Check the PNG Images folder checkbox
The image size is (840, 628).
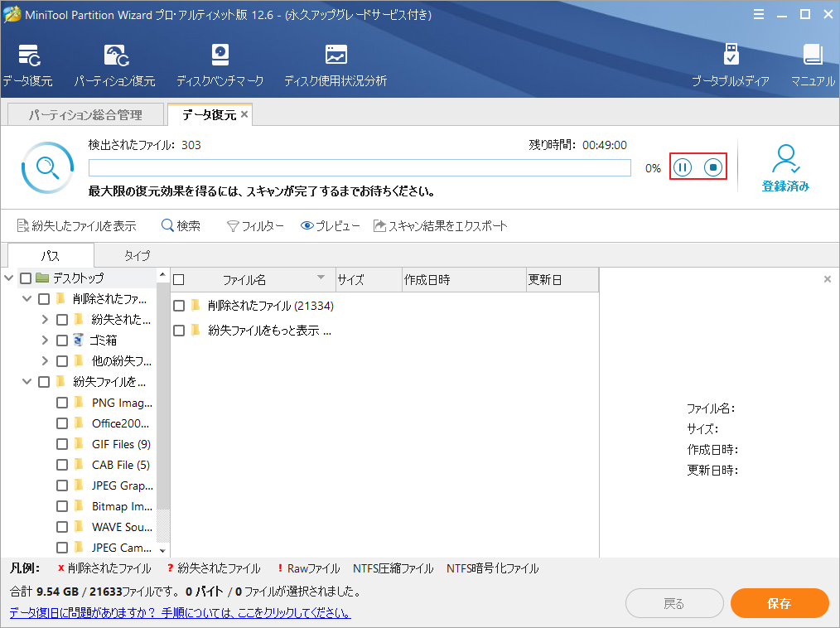(61, 402)
